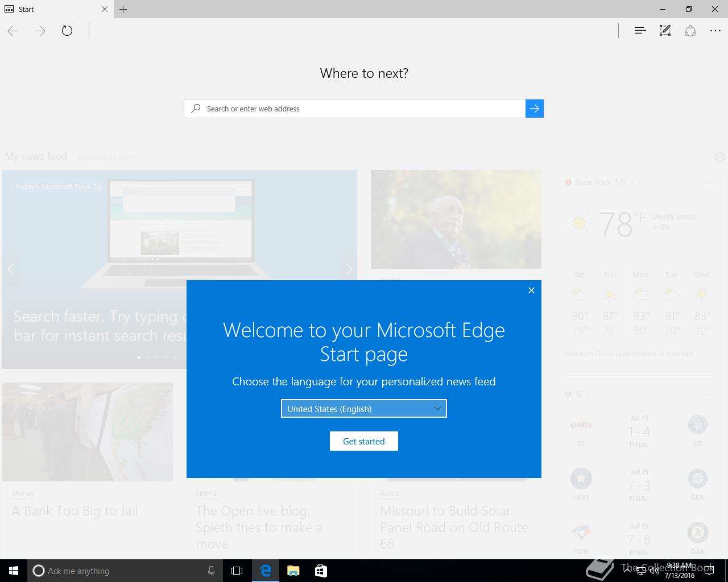Click the Get started button
The height and width of the screenshot is (582, 728).
pyautogui.click(x=364, y=441)
